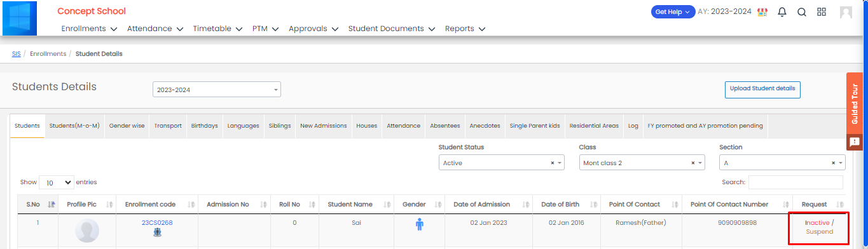Expand the Section dropdown
The image size is (868, 249).
point(782,163)
